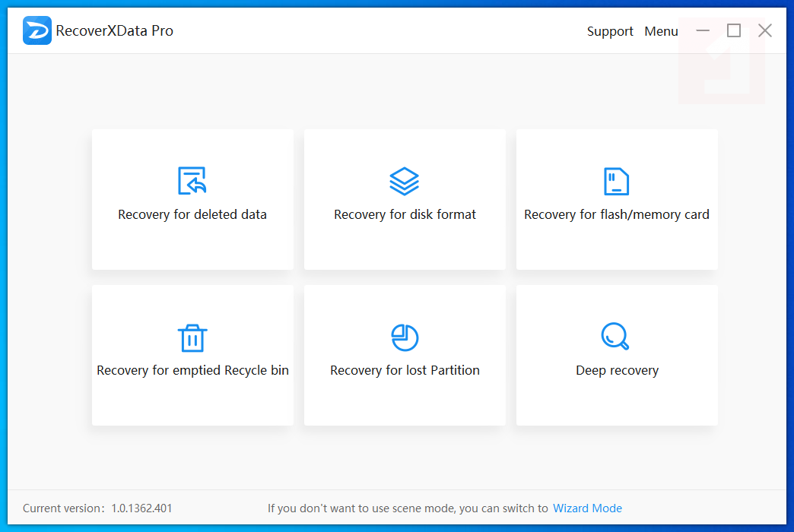The height and width of the screenshot is (532, 794).
Task: Click the RecoverXData Pro logo icon
Action: point(37,30)
